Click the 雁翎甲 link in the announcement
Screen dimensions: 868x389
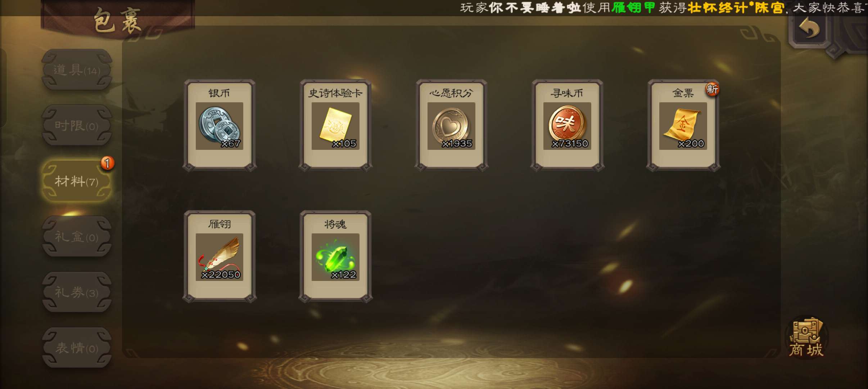[633, 8]
